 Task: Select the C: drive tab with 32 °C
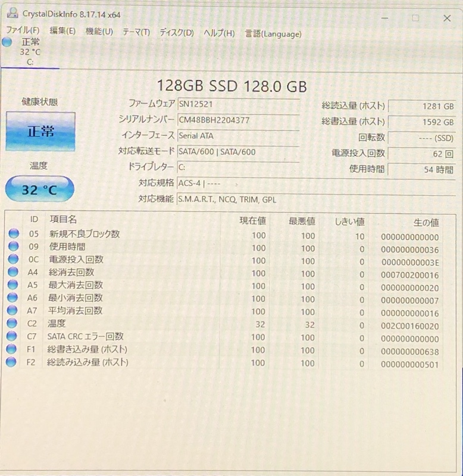point(30,52)
